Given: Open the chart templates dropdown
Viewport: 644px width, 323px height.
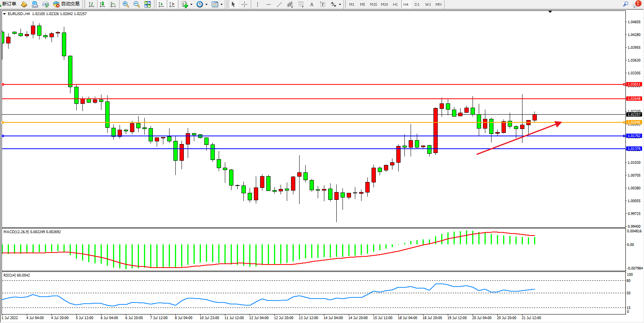Looking at the screenshot, I should [221, 5].
